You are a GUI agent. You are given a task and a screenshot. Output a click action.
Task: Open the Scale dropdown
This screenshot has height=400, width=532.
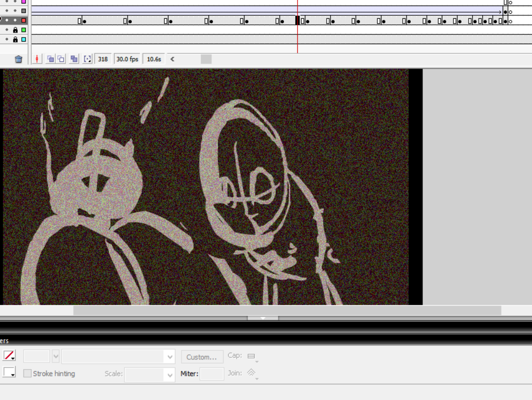(150, 374)
